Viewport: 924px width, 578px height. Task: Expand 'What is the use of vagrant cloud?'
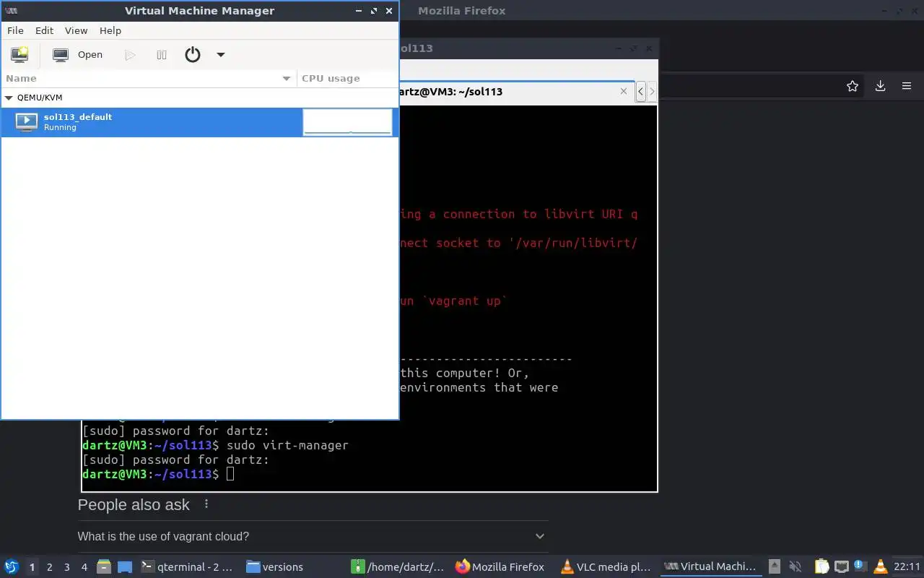click(539, 536)
